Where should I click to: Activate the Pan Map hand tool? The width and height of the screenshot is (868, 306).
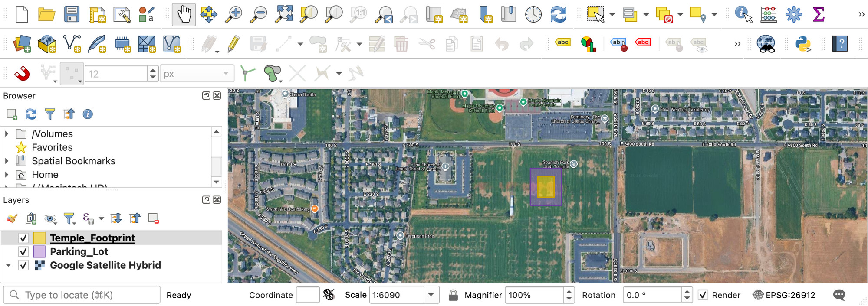184,14
